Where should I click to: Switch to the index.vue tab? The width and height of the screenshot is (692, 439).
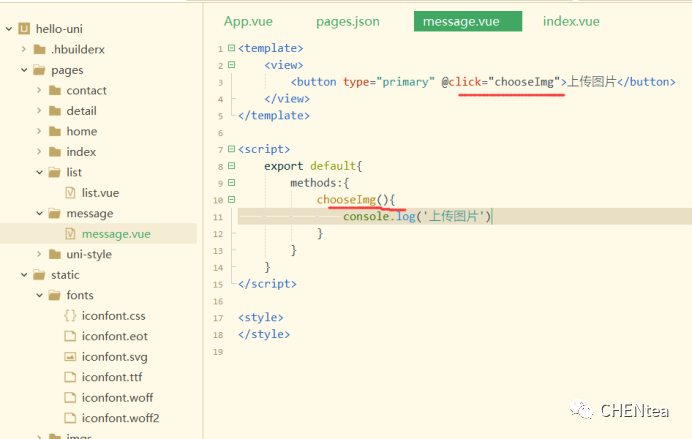571,21
